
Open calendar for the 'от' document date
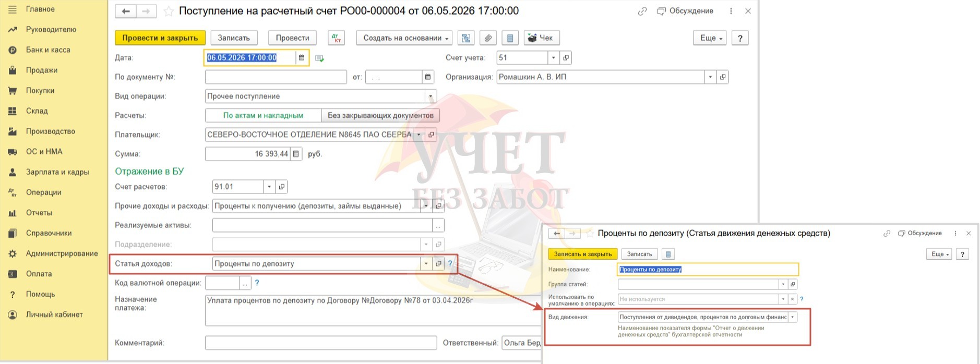click(x=428, y=77)
